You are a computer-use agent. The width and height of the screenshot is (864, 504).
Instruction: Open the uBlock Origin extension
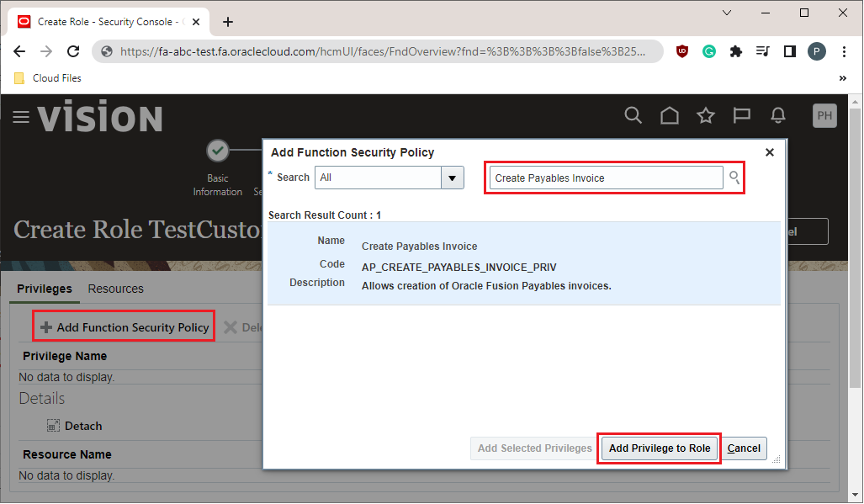682,51
